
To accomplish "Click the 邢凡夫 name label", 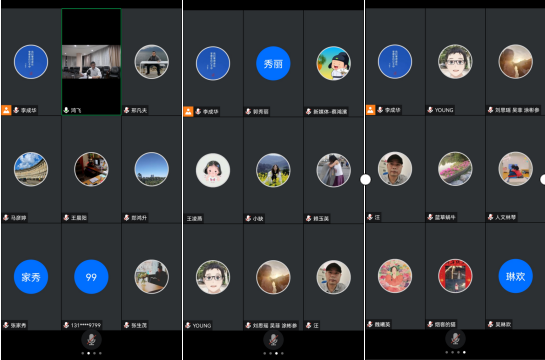I will 139,110.
